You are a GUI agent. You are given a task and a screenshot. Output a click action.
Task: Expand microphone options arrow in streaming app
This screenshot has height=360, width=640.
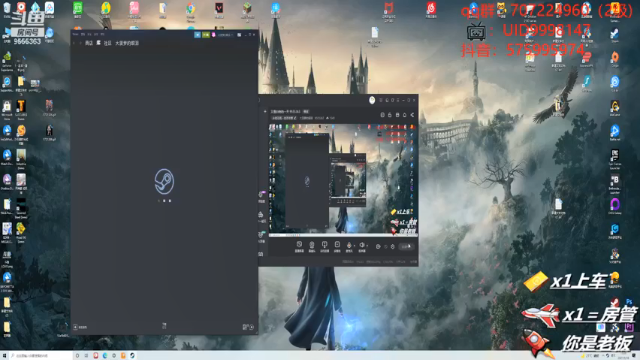coord(354,246)
